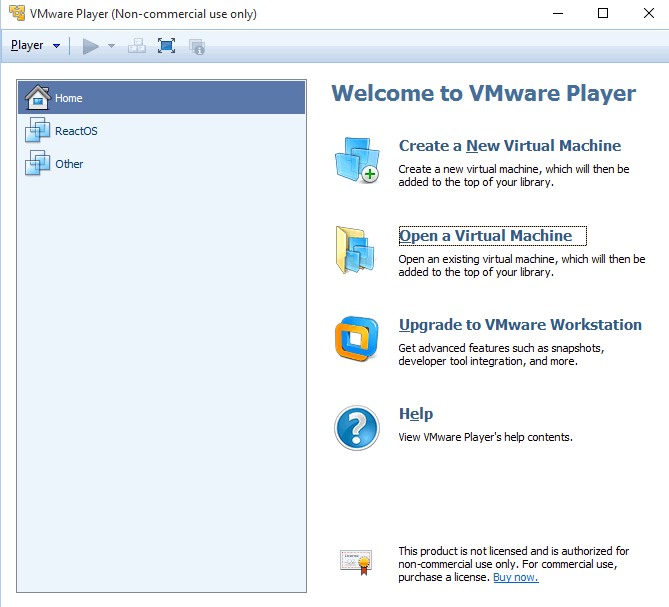Click the license certificate icon
Screen dimensions: 669x607
pyautogui.click(x=357, y=562)
